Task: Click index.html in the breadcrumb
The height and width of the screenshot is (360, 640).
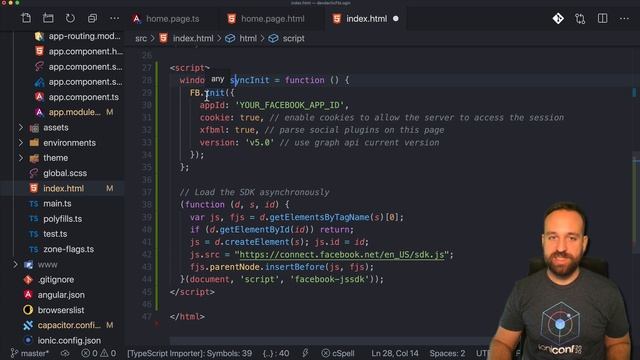Action: tap(193, 38)
